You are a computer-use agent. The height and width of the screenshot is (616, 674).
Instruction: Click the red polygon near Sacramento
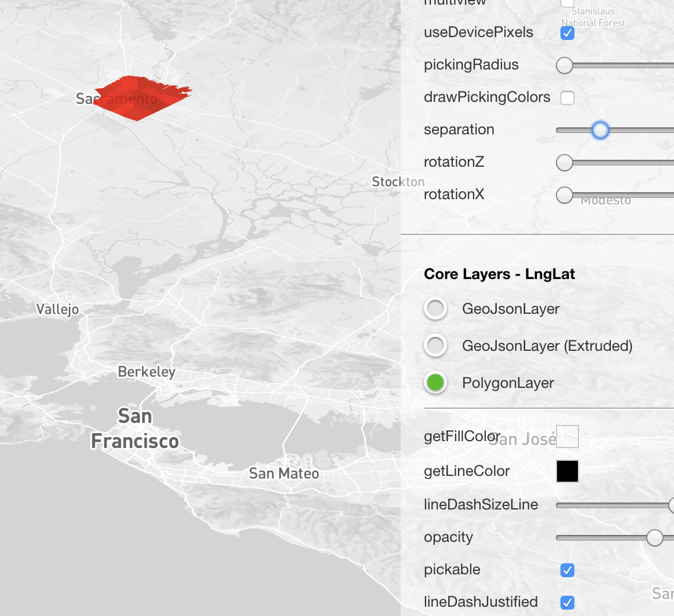(139, 97)
